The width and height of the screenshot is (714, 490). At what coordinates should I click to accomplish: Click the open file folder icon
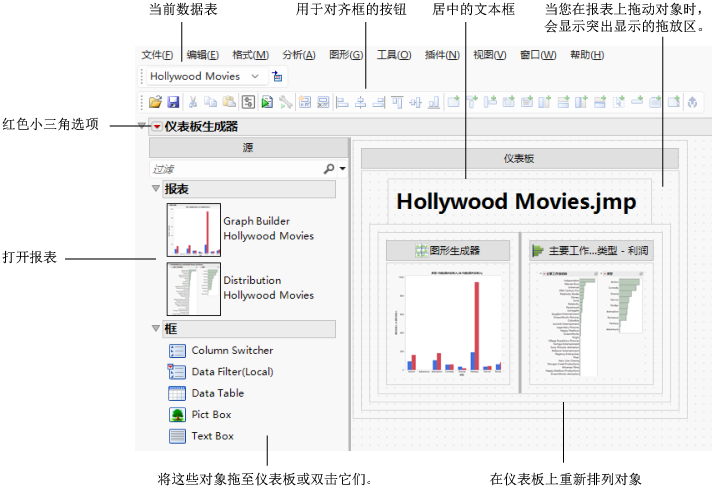point(155,102)
